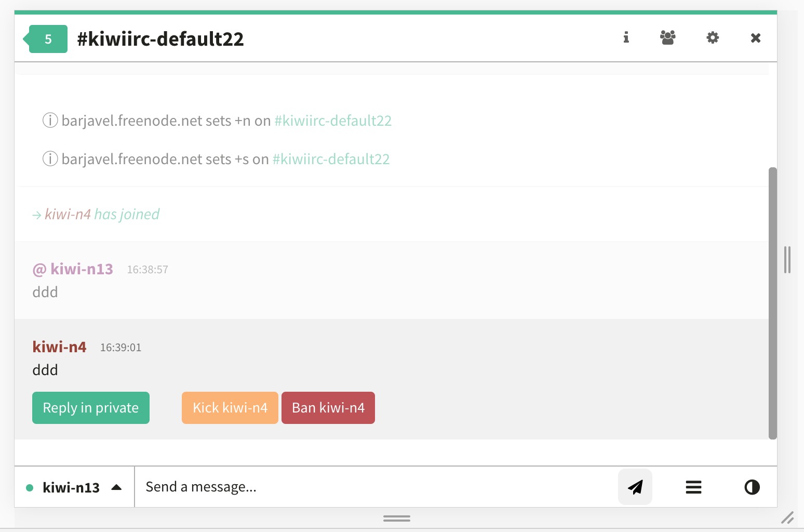Select the #kiwiirc-default22 channel title
804x532 pixels.
tap(160, 38)
